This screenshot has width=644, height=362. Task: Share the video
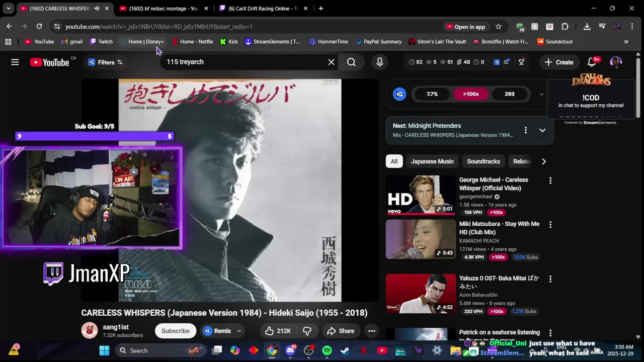[x=341, y=331]
